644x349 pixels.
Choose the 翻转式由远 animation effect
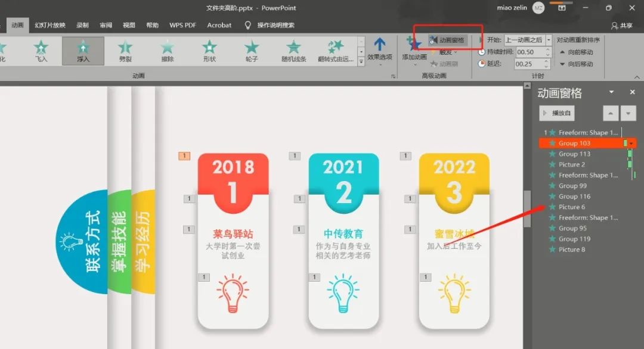tap(336, 51)
